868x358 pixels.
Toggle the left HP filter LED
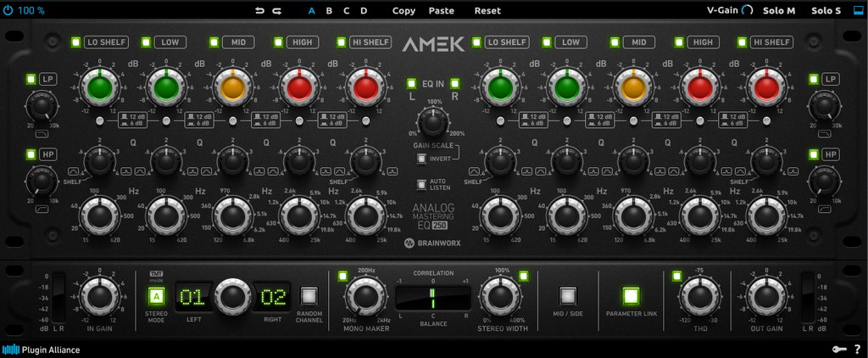(x=31, y=154)
